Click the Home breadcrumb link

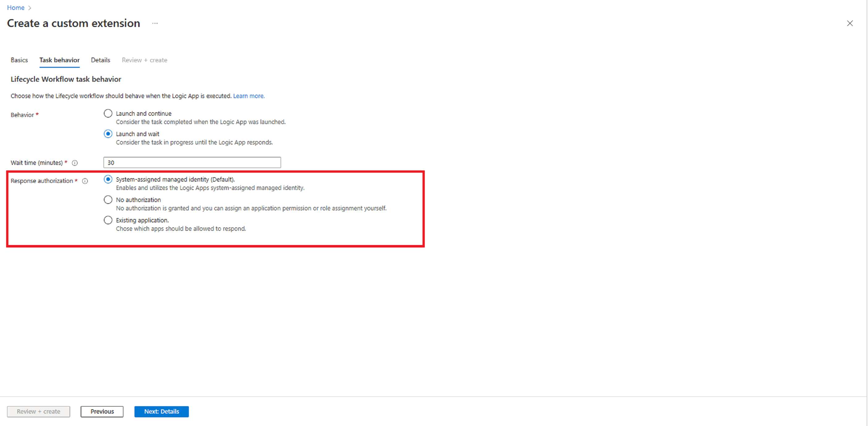[x=16, y=8]
